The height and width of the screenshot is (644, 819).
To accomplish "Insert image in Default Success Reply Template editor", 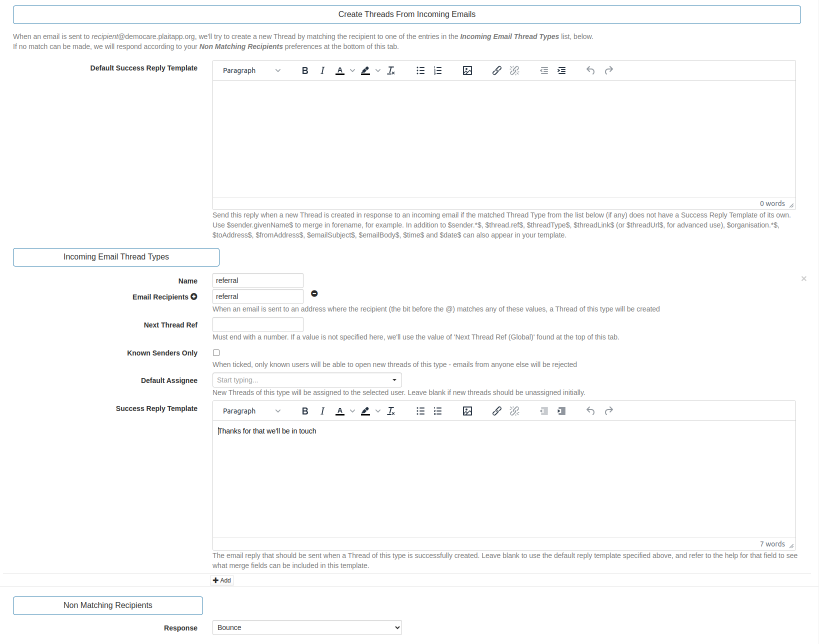I will coord(467,70).
